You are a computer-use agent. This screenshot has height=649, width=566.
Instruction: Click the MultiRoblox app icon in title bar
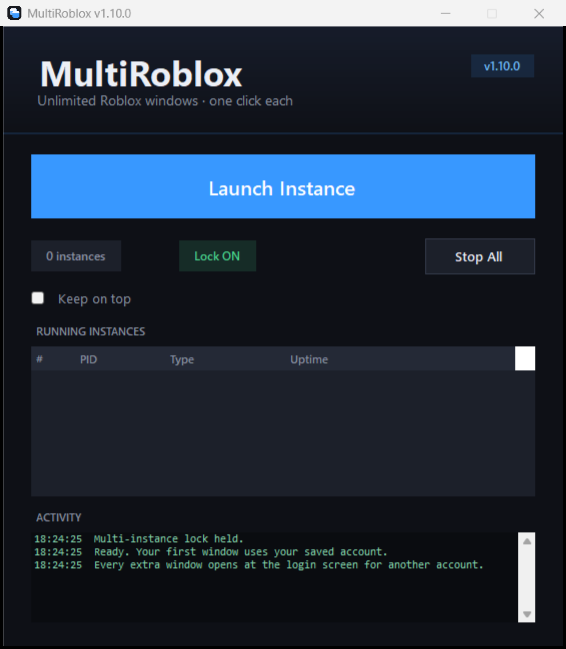click(x=14, y=13)
